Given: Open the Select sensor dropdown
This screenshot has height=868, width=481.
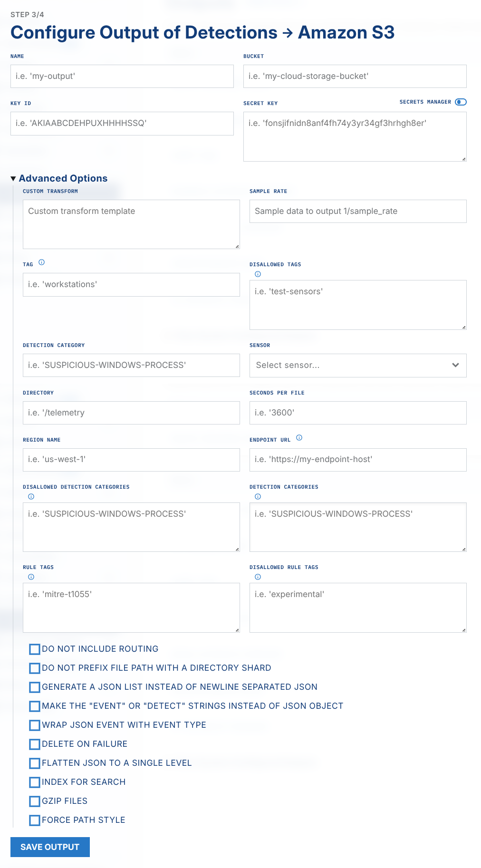Looking at the screenshot, I should [357, 366].
